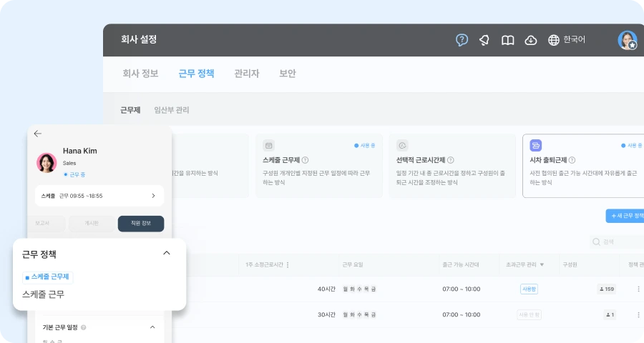Switch to the 회사 정보 tab

(x=140, y=74)
